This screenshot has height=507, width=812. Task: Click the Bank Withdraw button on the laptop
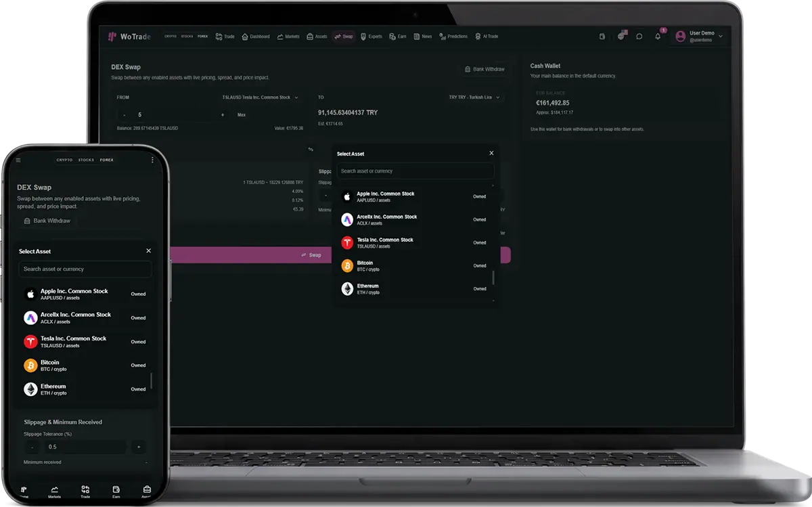(484, 69)
